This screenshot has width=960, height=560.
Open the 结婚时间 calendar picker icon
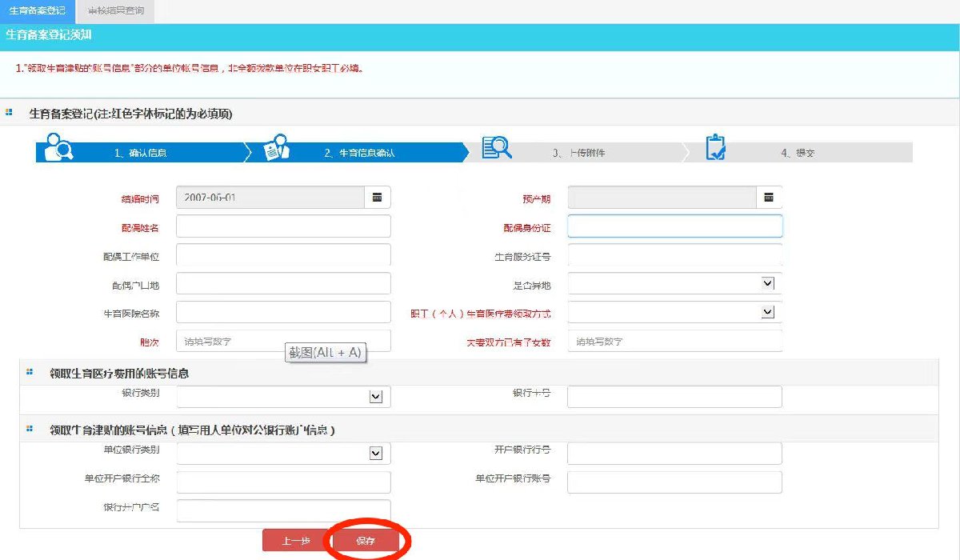(377, 197)
